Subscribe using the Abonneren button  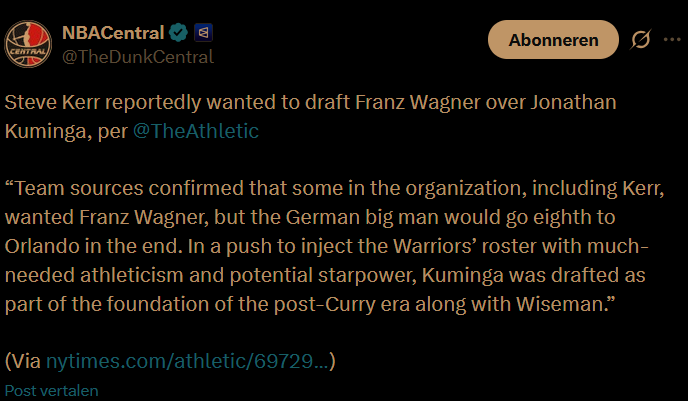(553, 39)
